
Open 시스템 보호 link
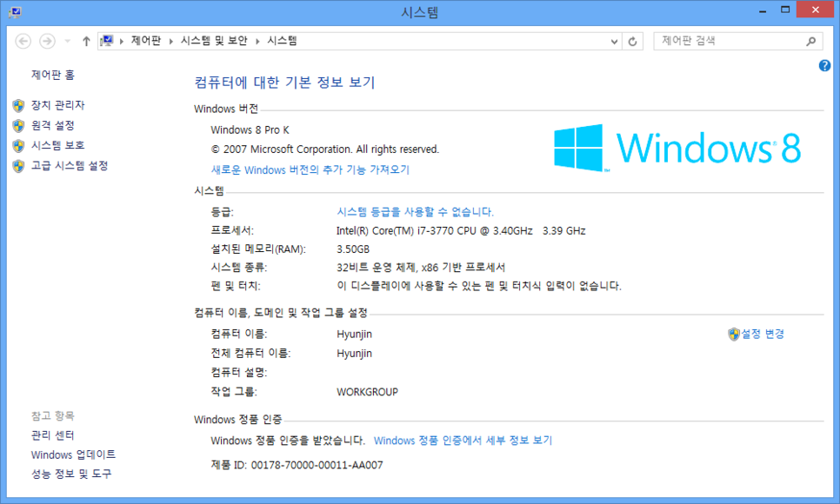[x=58, y=145]
